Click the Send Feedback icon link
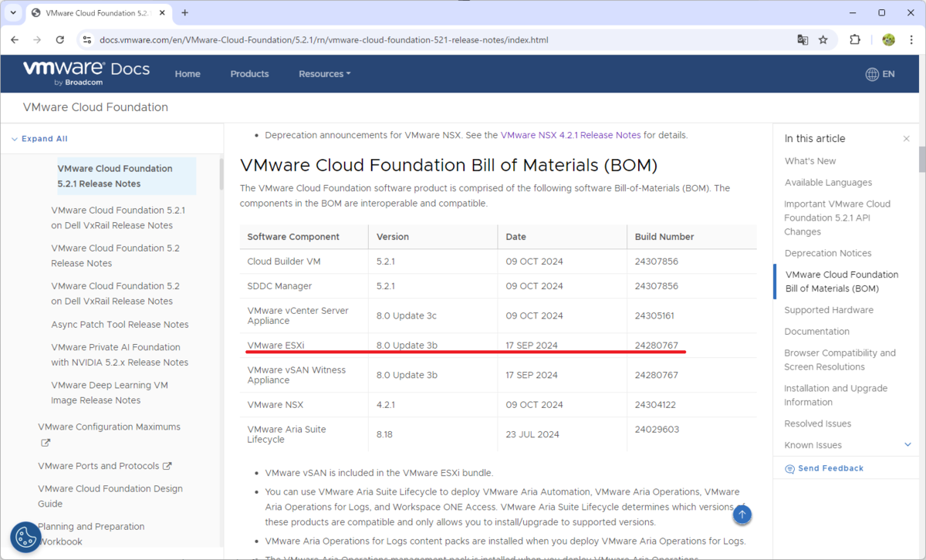The image size is (926, 560). (824, 468)
